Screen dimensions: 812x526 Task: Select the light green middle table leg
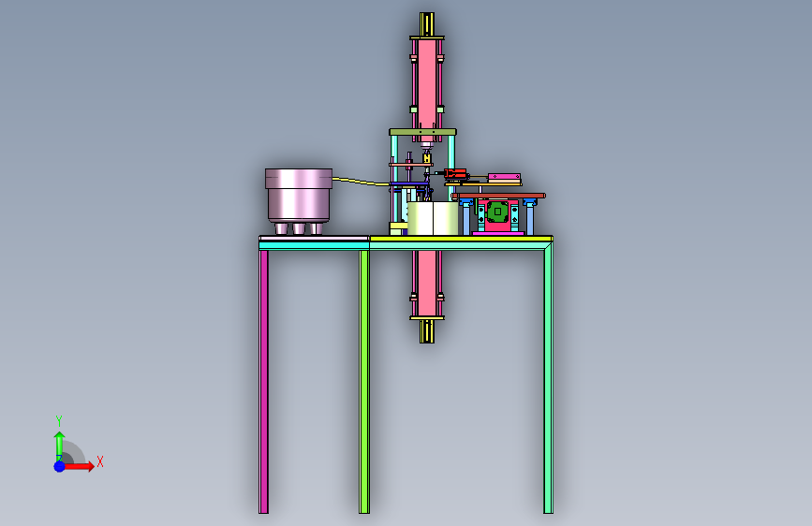click(364, 382)
